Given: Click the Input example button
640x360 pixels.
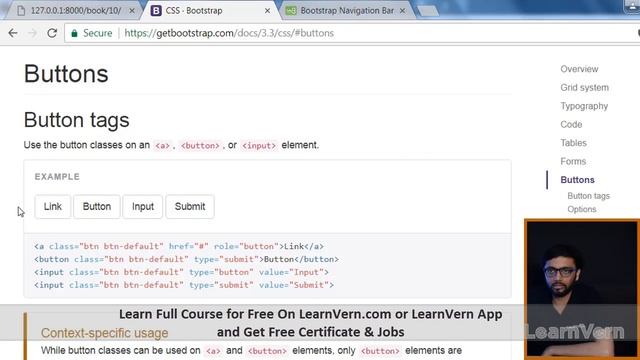Looking at the screenshot, I should pyautogui.click(x=143, y=207).
